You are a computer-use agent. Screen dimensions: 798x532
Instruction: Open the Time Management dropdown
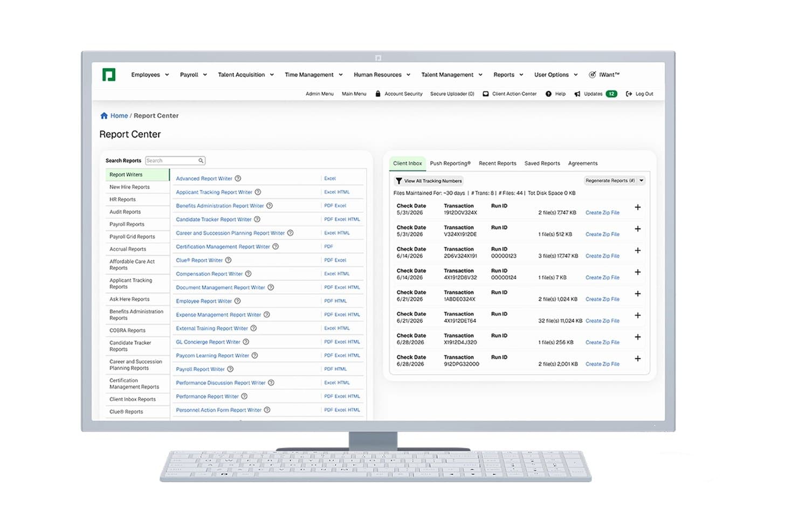(314, 75)
